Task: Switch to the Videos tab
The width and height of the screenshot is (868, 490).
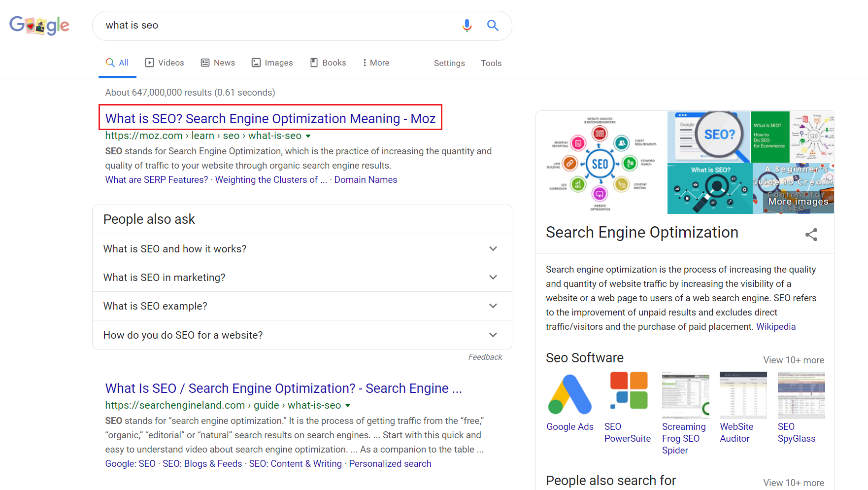Action: (165, 63)
